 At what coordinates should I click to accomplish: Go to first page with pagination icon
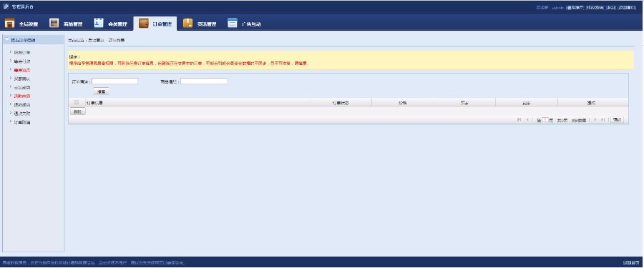pos(519,120)
